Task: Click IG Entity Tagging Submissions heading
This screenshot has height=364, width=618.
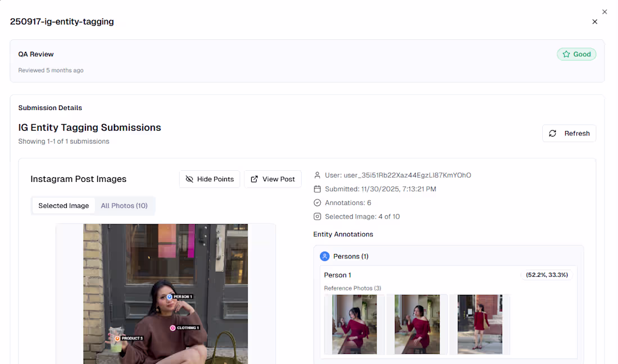Action: (89, 128)
